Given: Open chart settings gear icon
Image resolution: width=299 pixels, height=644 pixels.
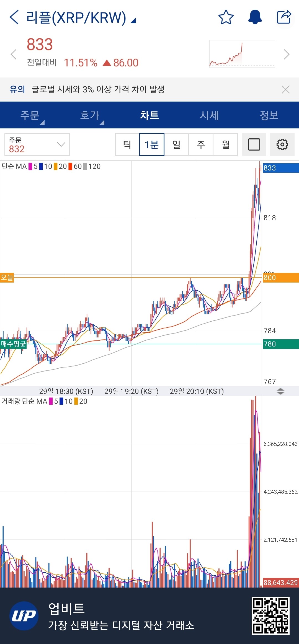Looking at the screenshot, I should 282,144.
